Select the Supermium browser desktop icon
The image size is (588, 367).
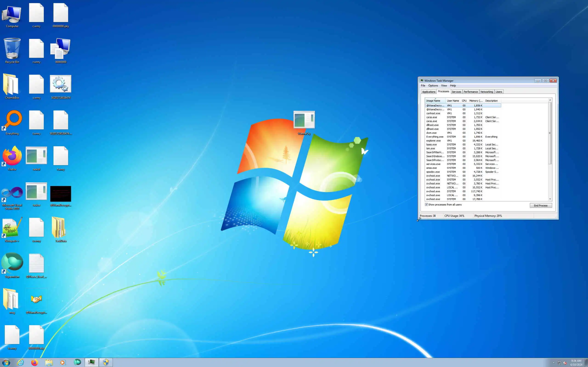point(12,263)
